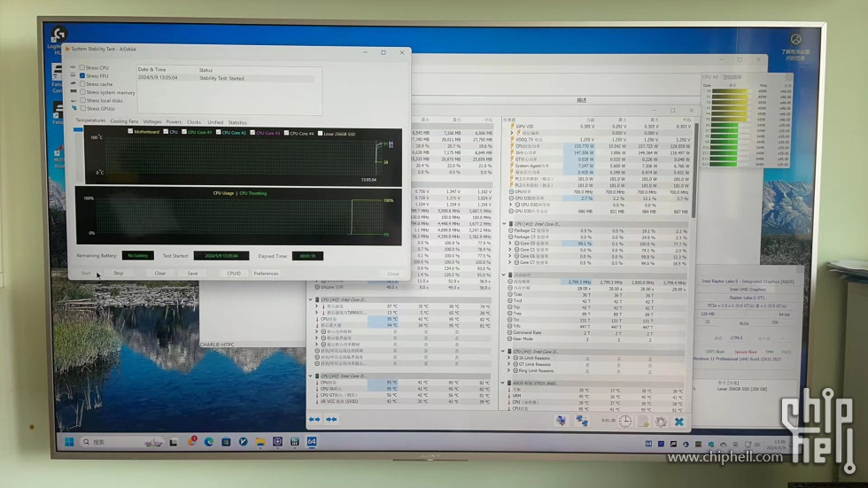Click VR VCC (SVID) temperature row
868x488 pixels.
coord(401,401)
